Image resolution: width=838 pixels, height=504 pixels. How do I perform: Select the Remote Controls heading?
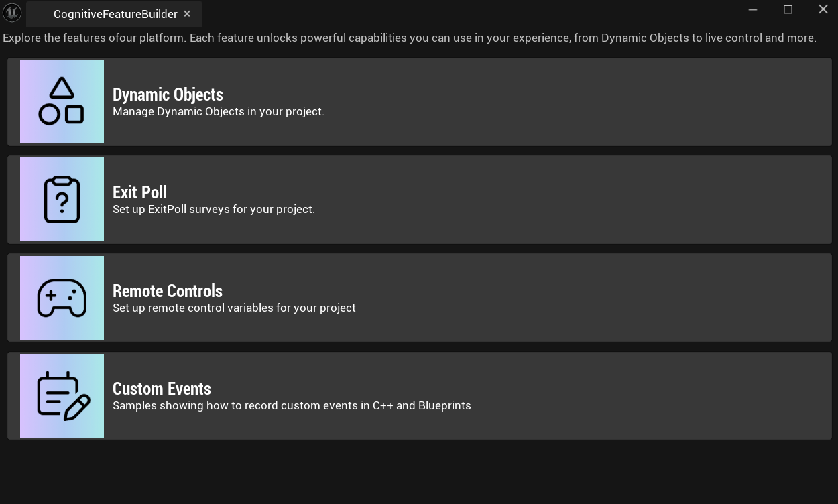tap(168, 291)
